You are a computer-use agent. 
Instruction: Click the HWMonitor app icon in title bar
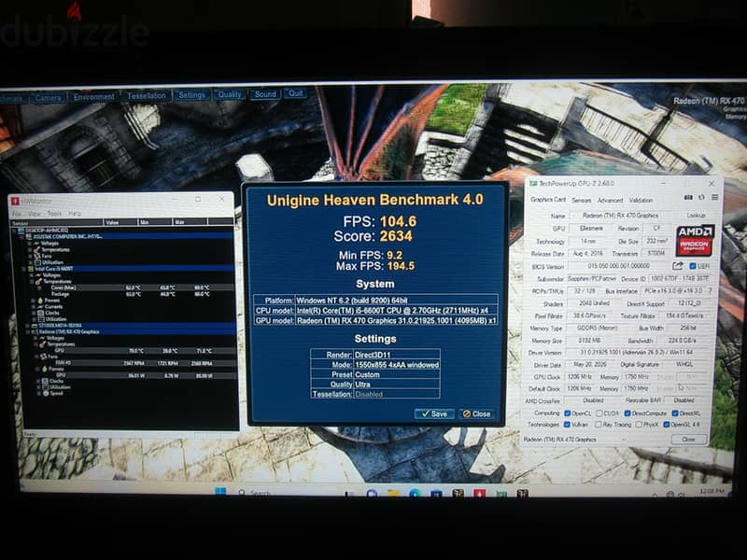(x=15, y=202)
